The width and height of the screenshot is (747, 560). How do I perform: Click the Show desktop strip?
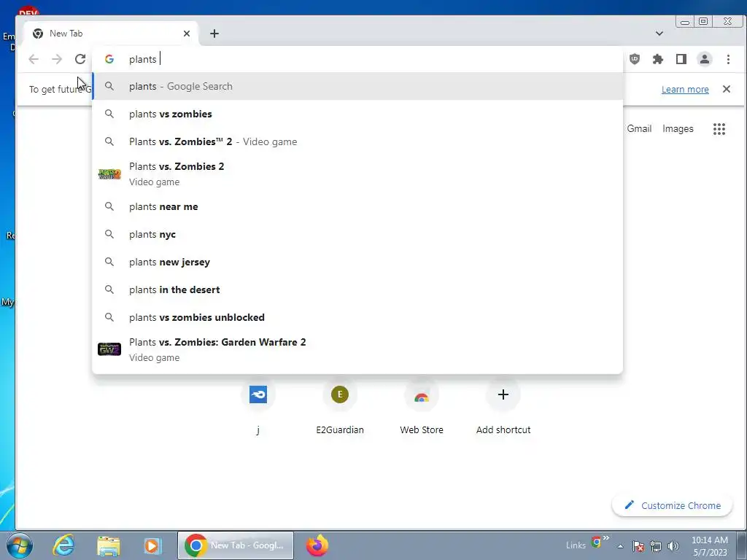pos(742,545)
